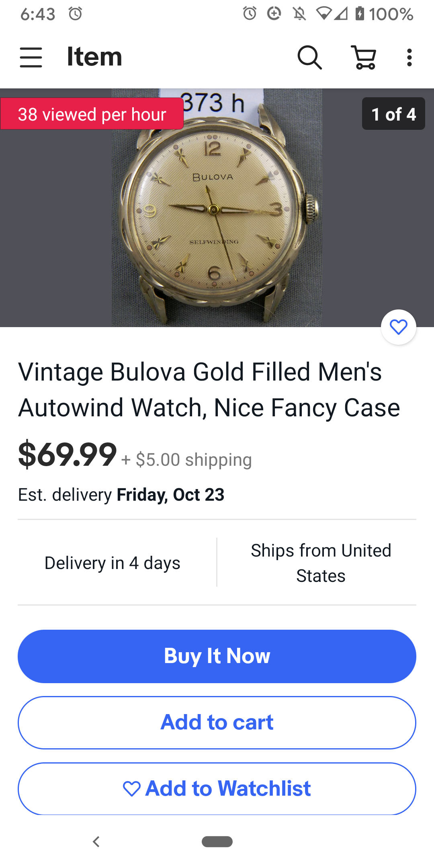Image resolution: width=434 pixels, height=868 pixels.
Task: Open the Bulova watch photo
Action: [217, 207]
